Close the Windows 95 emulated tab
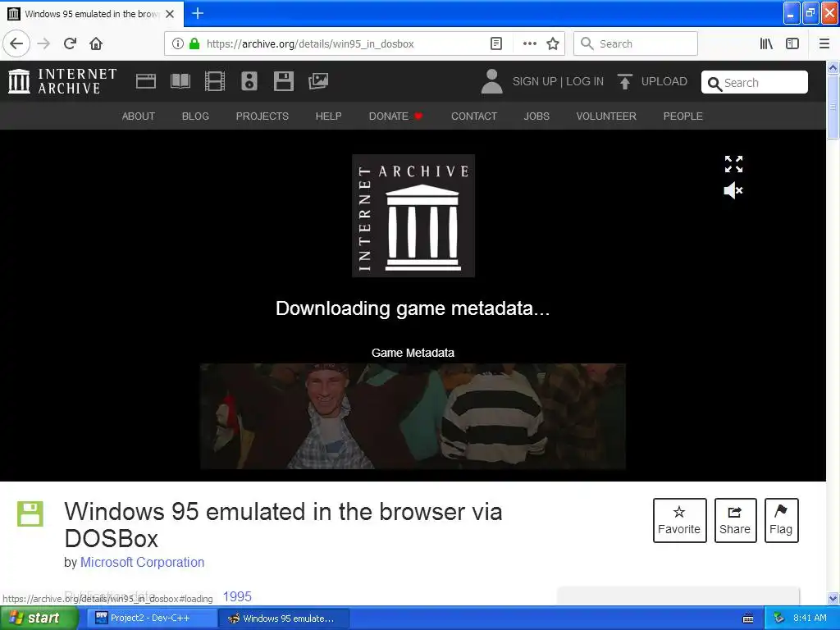Screen dimensions: 840x630 click(x=170, y=14)
